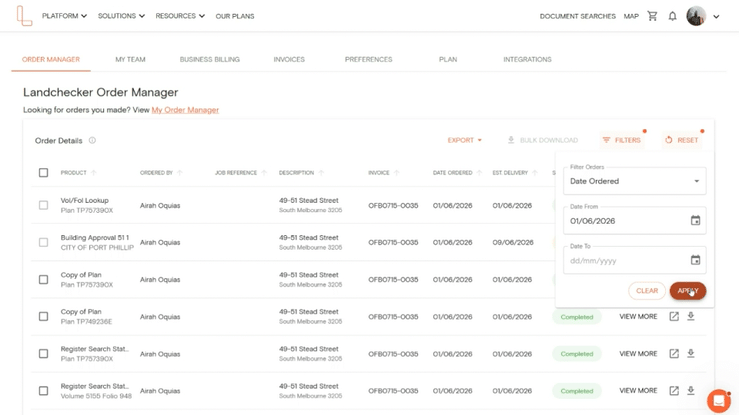The height and width of the screenshot is (415, 739).
Task: Sort by the Est. Delivery column arrow
Action: click(535, 173)
